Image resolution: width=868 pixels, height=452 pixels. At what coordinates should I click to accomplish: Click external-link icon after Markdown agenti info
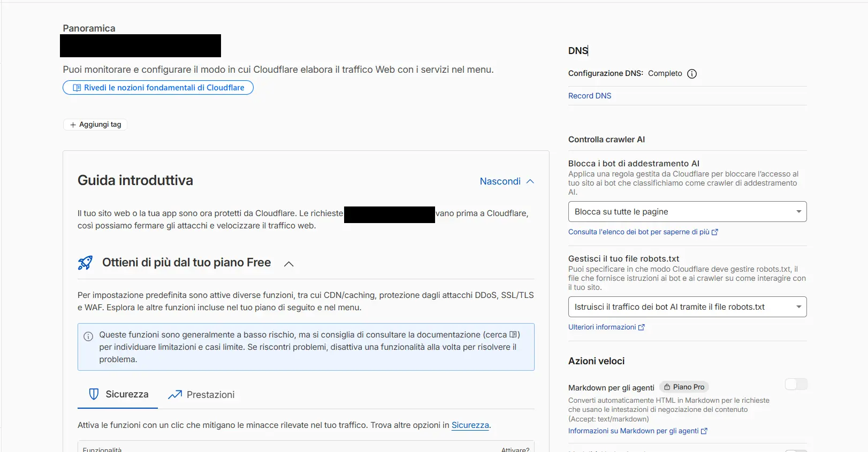(x=704, y=431)
